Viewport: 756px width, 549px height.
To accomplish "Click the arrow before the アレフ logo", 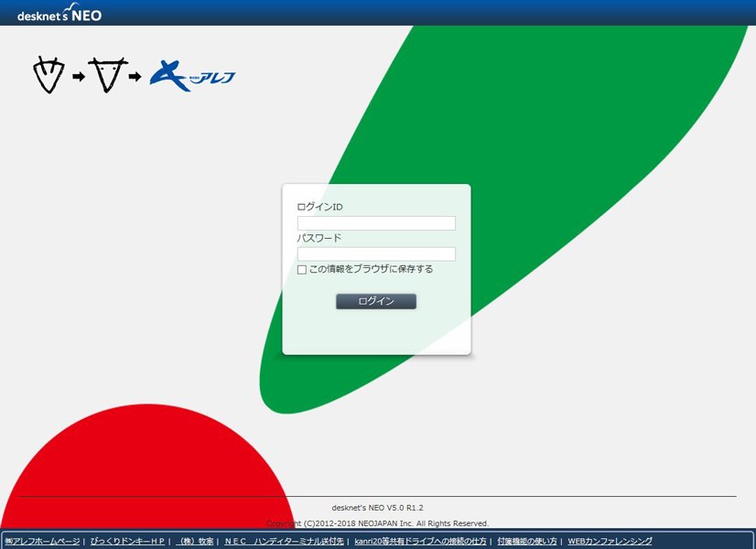I will [x=135, y=77].
